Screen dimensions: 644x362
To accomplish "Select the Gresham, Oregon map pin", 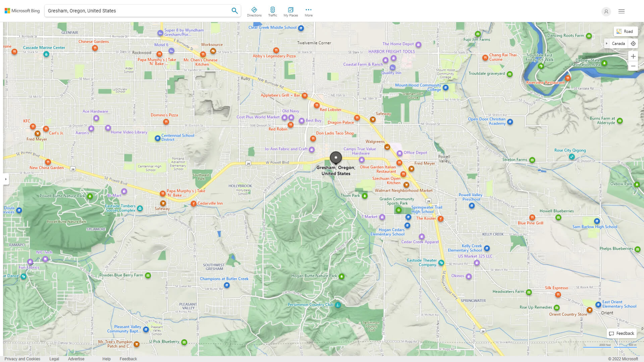I will (x=336, y=158).
